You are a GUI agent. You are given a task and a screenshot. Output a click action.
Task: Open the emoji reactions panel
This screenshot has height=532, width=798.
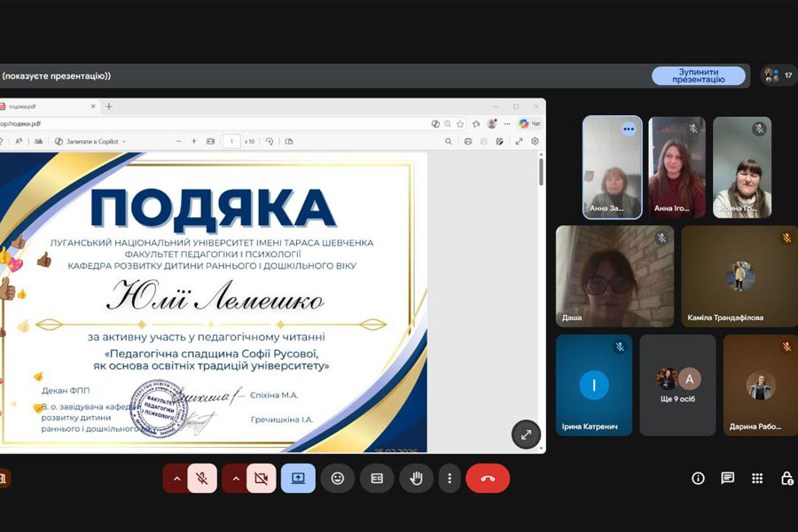click(x=338, y=479)
